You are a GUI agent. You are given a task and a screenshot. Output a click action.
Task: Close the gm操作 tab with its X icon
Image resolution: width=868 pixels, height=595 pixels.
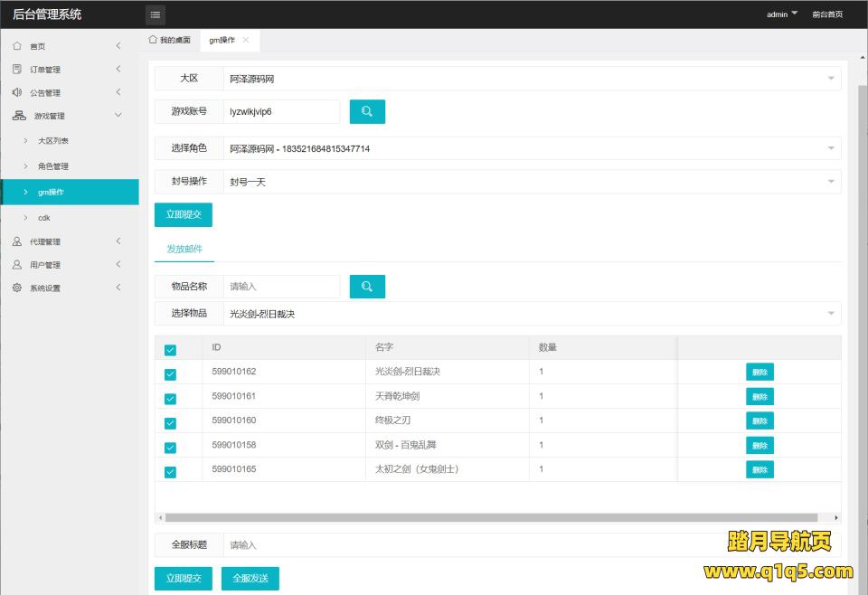pos(246,41)
